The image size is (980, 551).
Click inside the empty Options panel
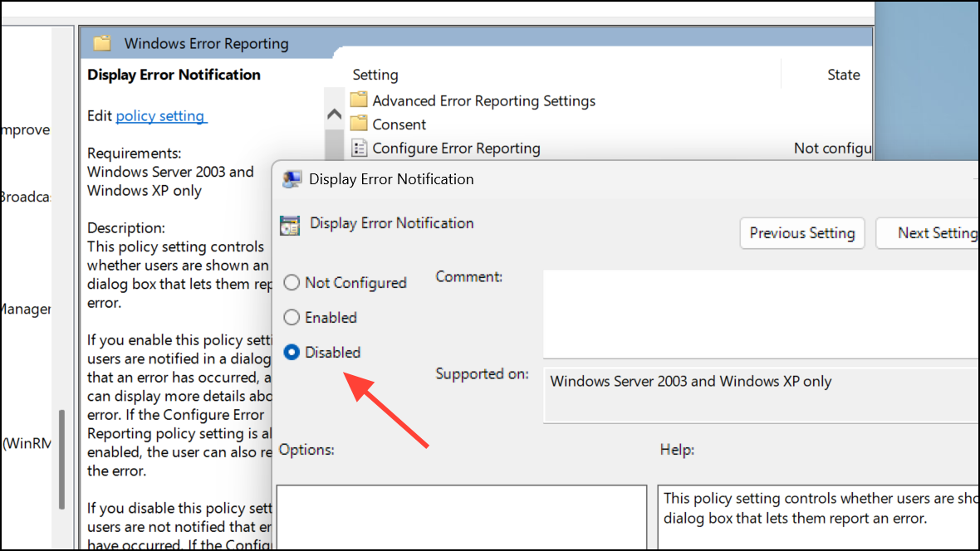coord(461,519)
